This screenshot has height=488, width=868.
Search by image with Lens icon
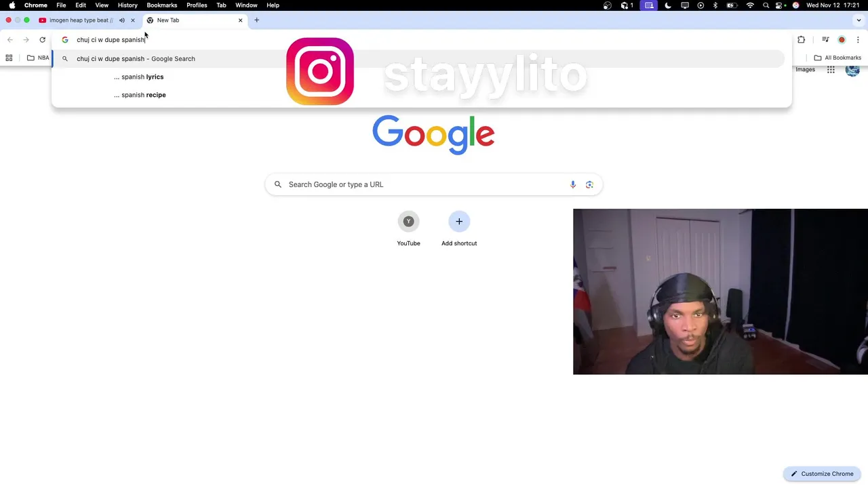tap(589, 184)
